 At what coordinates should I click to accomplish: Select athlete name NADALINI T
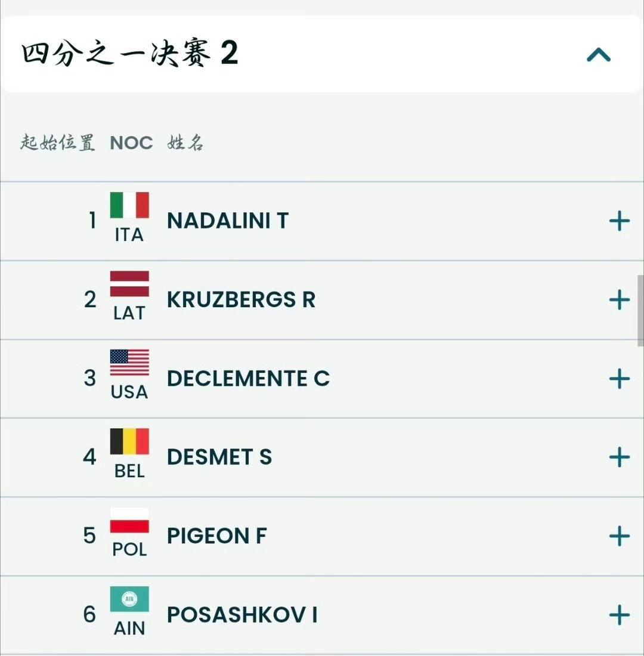pos(228,221)
